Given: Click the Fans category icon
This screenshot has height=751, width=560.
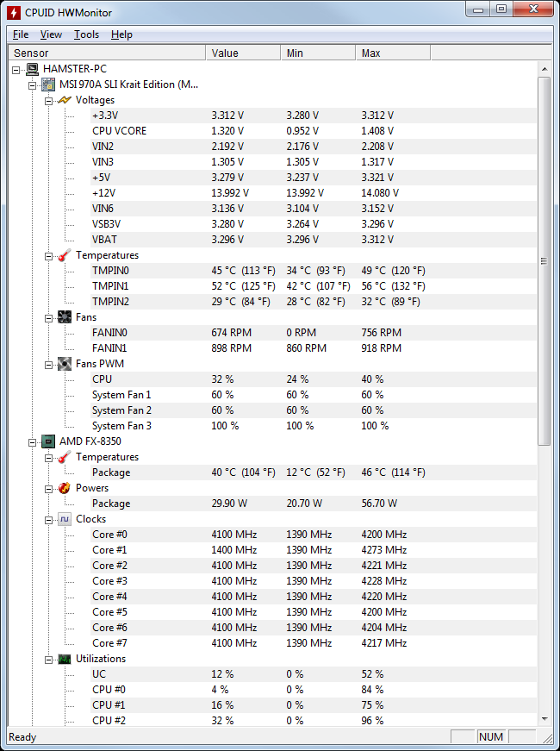Looking at the screenshot, I should (65, 317).
